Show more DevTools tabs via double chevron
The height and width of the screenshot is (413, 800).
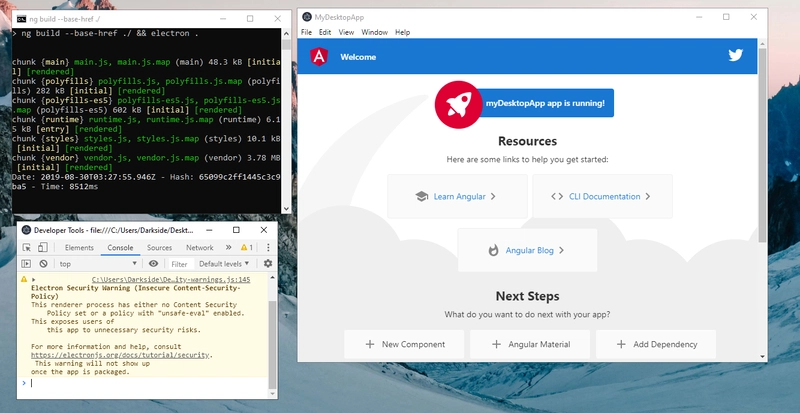click(x=229, y=248)
